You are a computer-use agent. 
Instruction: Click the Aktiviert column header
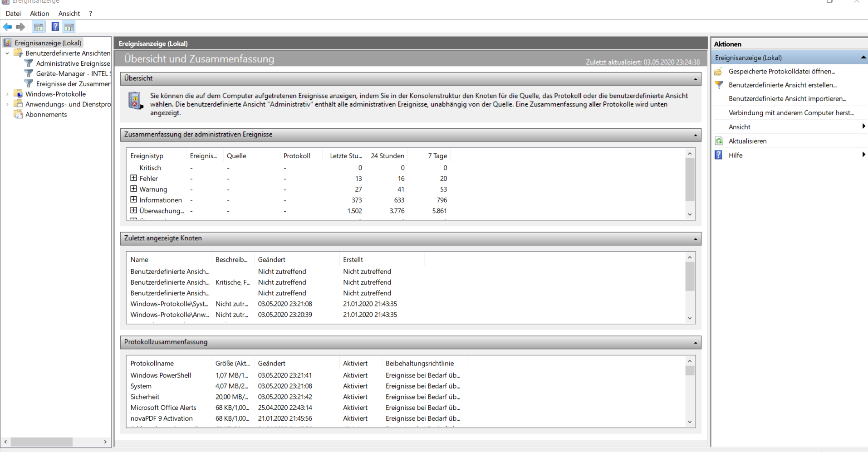pos(361,364)
